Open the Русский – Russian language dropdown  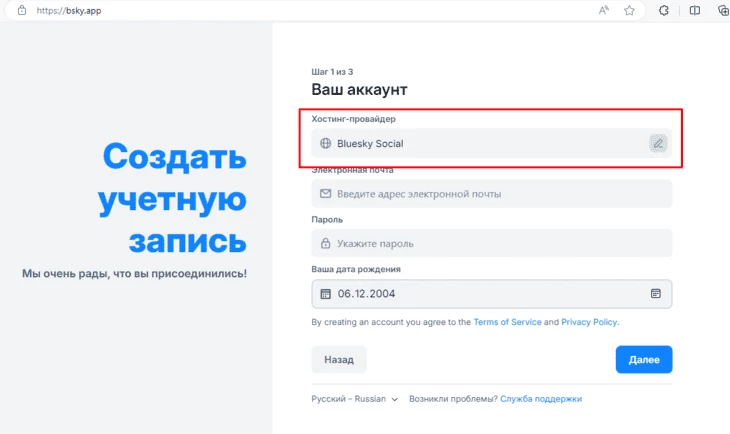[x=354, y=399]
